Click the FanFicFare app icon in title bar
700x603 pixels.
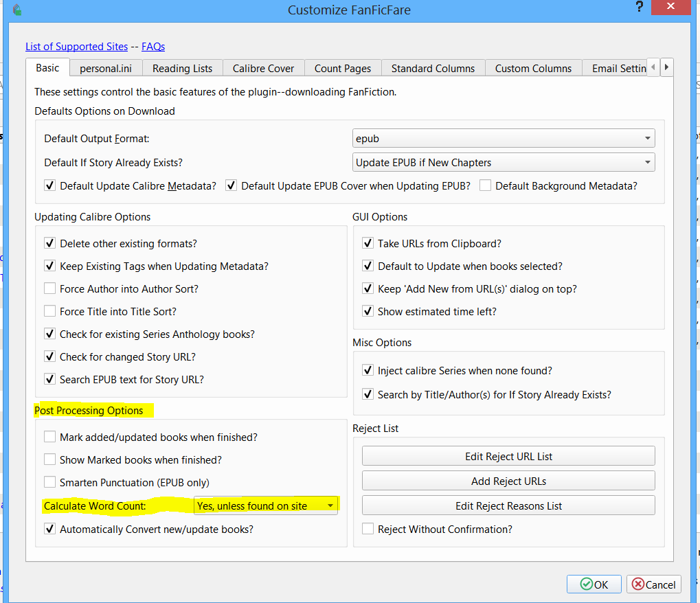[x=17, y=10]
